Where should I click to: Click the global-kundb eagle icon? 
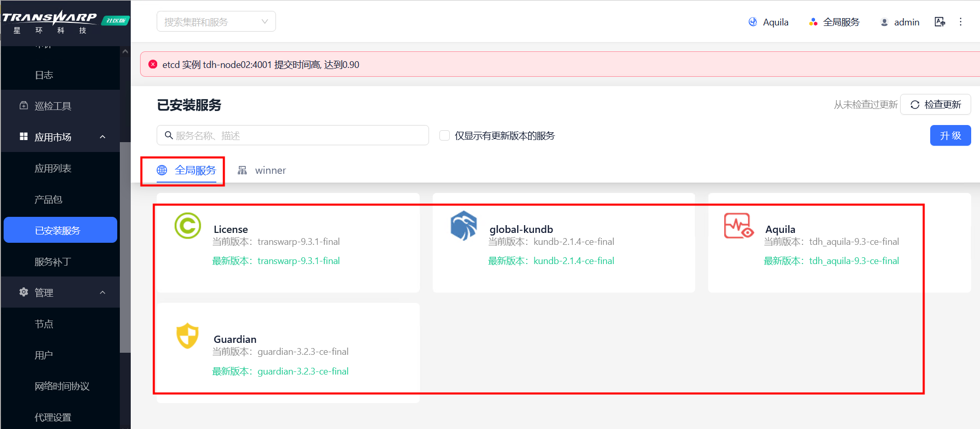tap(464, 226)
